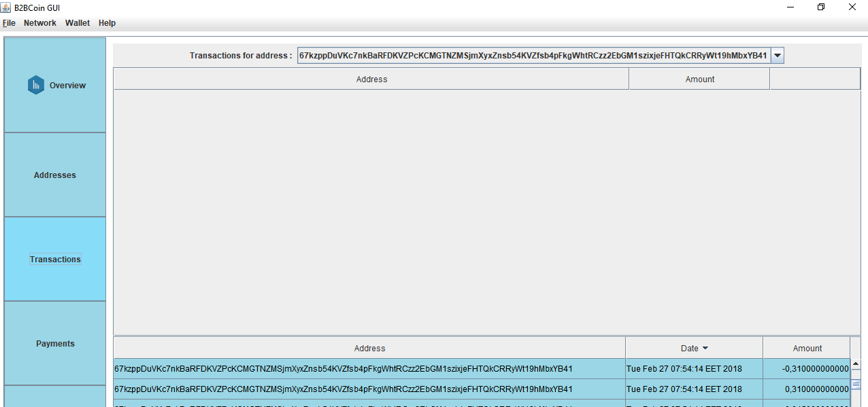Select the -0,310000000000 amount cell
Screen dimensions: 868x407
point(807,369)
